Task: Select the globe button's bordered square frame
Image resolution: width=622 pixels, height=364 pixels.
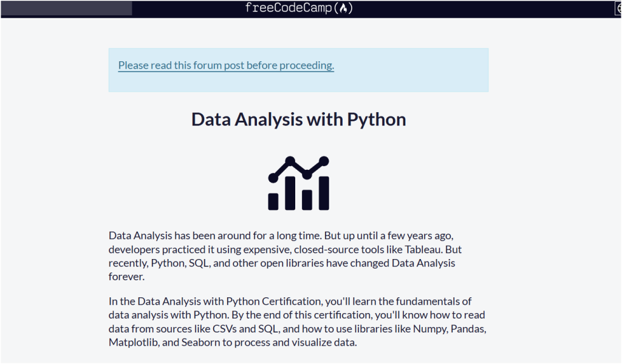Action: [618, 8]
